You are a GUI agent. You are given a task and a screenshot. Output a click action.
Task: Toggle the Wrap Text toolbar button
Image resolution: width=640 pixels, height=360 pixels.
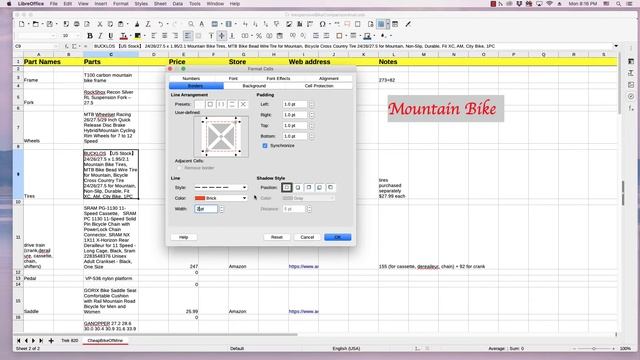tap(187, 36)
